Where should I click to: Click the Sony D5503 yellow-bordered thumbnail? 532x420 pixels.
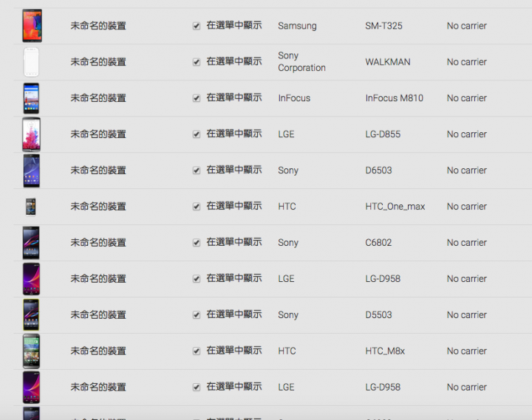(31, 315)
